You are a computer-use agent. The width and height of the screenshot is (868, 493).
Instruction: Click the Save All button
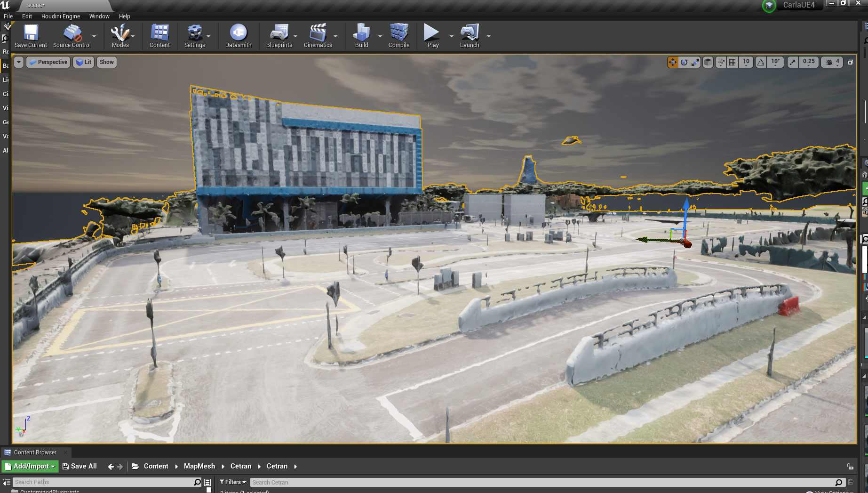(x=80, y=466)
